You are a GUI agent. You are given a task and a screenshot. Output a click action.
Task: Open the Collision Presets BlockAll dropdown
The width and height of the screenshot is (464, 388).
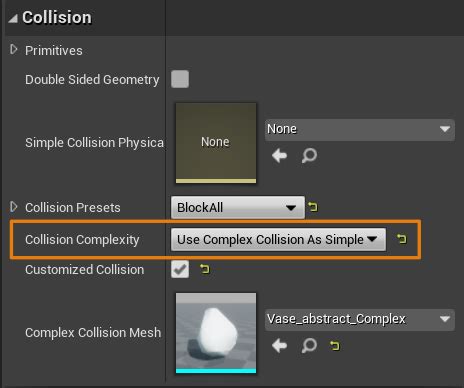[x=238, y=207]
